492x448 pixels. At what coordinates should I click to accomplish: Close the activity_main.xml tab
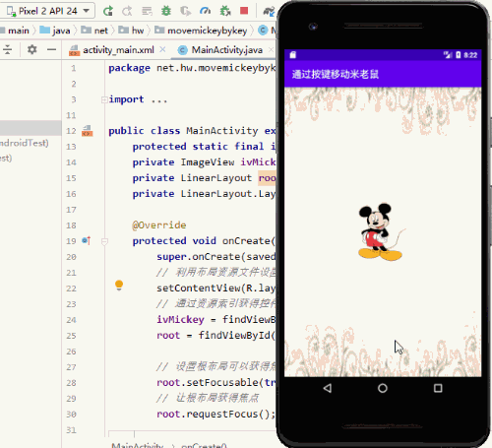coord(162,49)
